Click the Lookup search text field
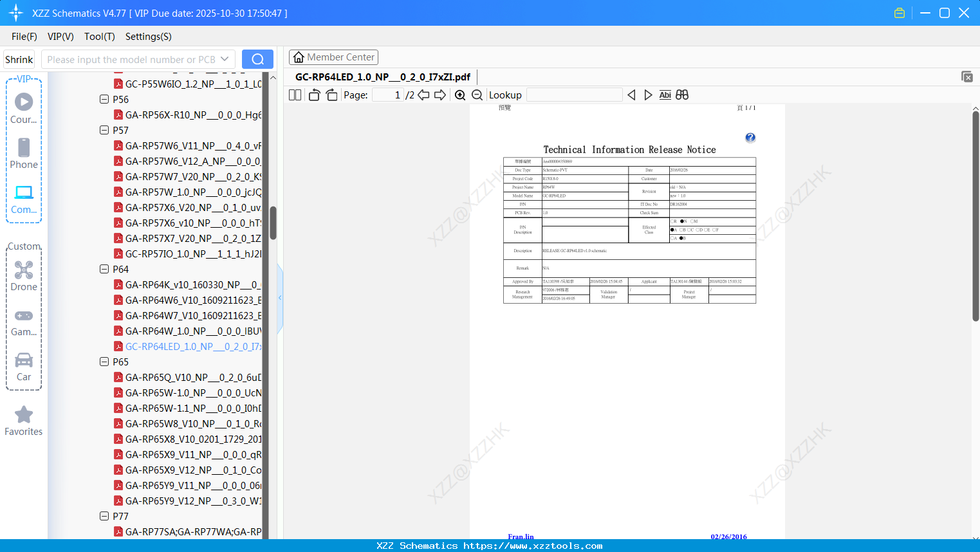 [x=575, y=95]
